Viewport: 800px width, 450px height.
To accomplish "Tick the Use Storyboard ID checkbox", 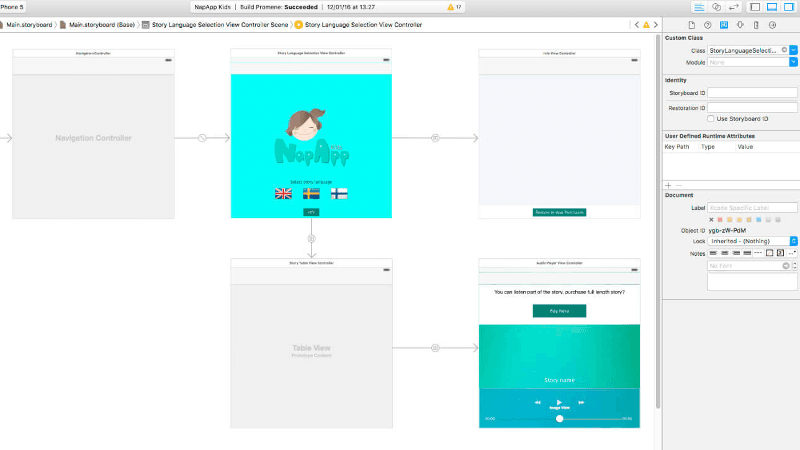I will [711, 119].
